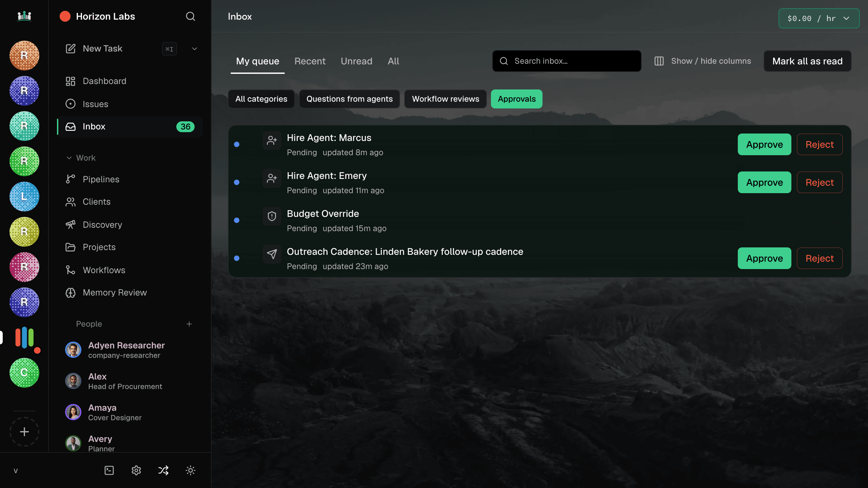The width and height of the screenshot is (868, 488).
Task: Filter by All categories
Action: coord(261,99)
